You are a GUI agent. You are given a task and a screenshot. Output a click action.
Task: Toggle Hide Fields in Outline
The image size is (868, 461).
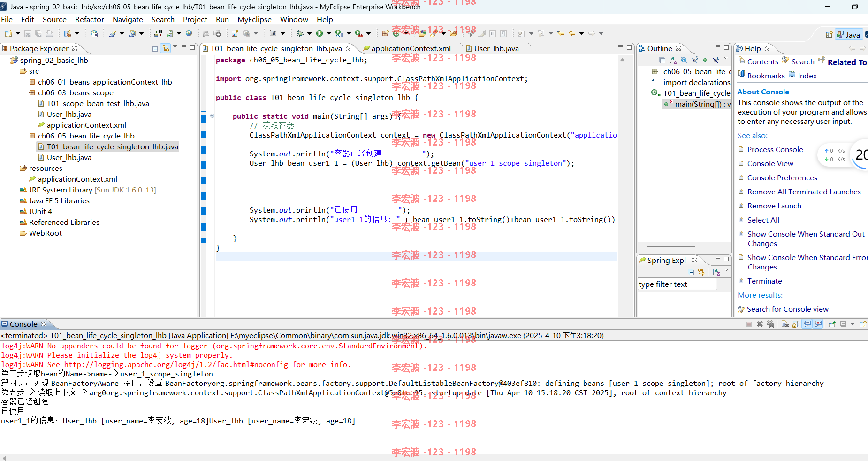pos(684,60)
